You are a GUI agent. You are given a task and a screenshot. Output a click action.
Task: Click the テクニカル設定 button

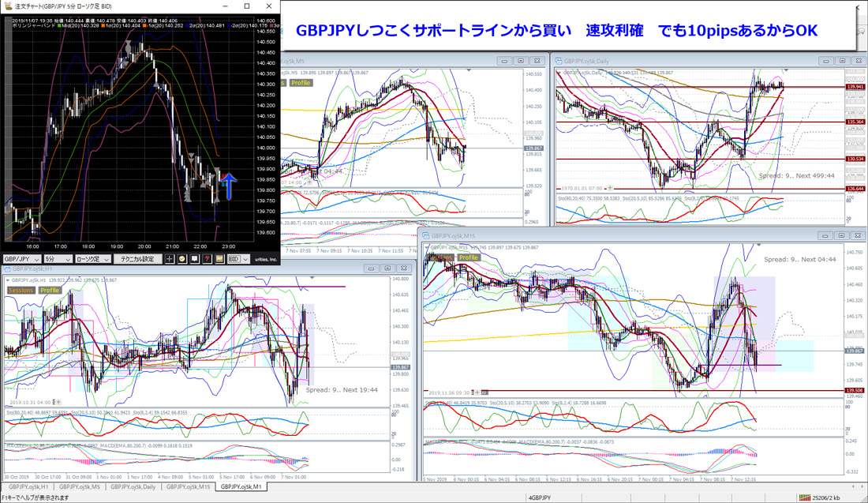(137, 259)
